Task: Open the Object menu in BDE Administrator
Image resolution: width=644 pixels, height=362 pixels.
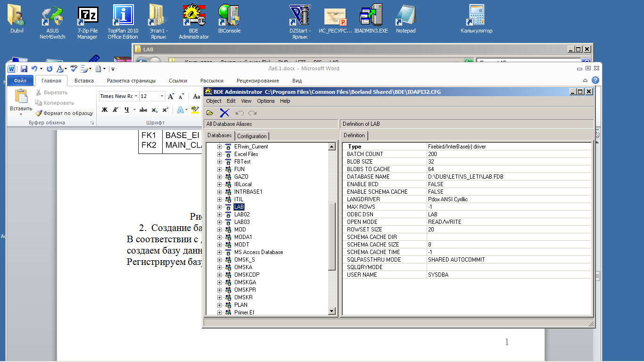Action: coord(214,101)
